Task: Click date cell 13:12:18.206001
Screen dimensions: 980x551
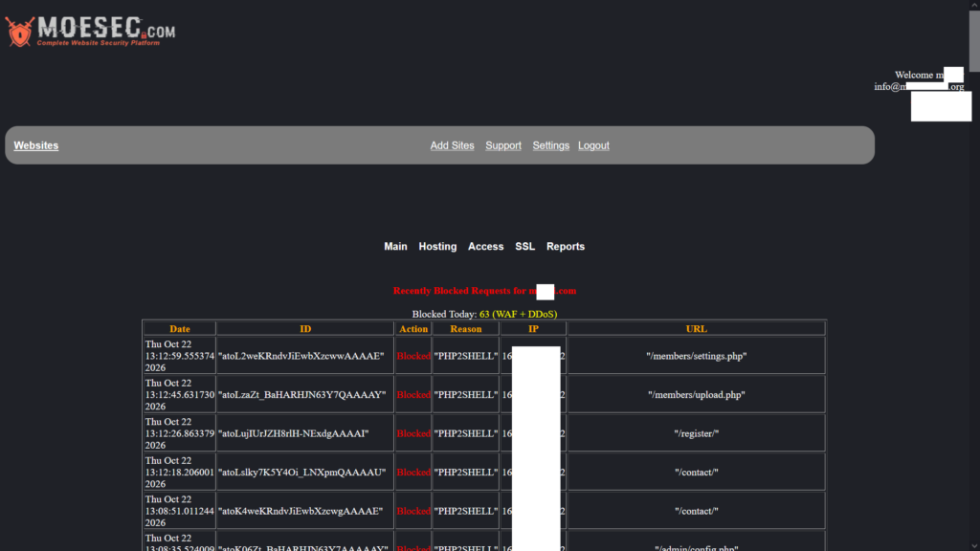Action: point(179,473)
